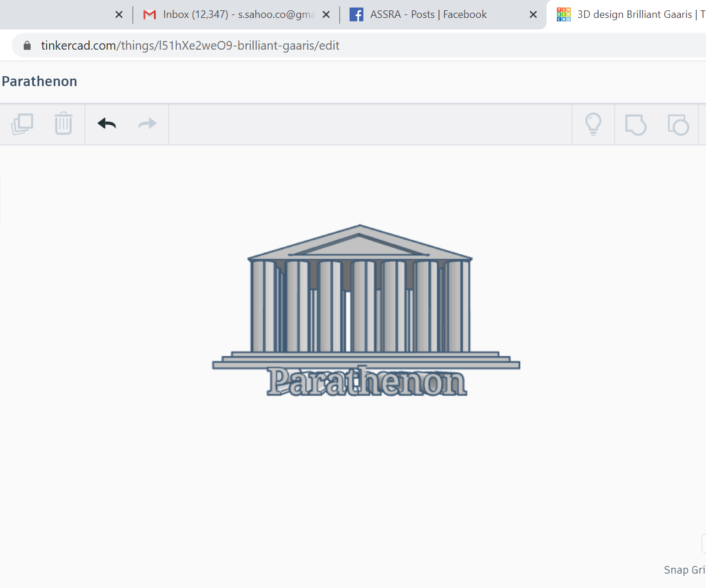The width and height of the screenshot is (706, 588).
Task: Click the Parathenon design title to rename it
Action: (x=39, y=81)
